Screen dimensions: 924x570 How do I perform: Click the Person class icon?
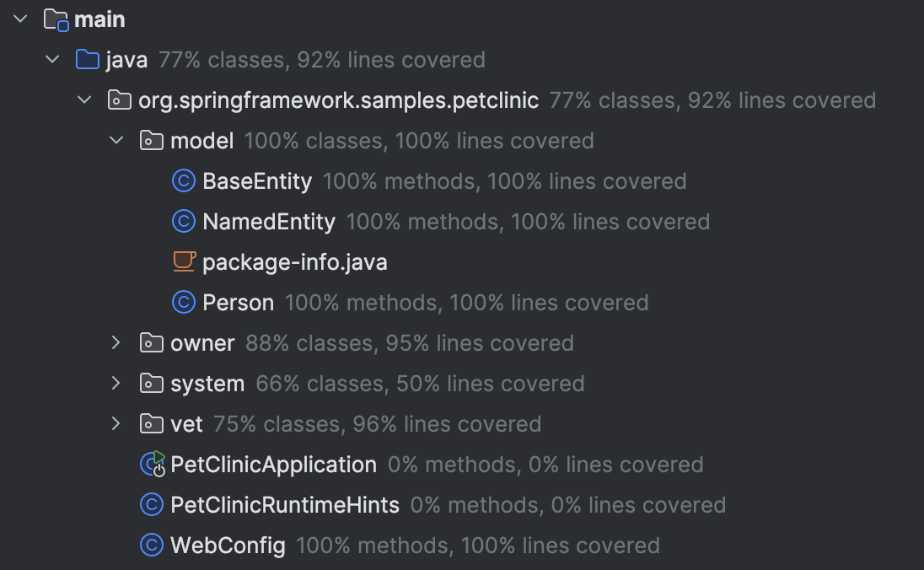tap(183, 302)
